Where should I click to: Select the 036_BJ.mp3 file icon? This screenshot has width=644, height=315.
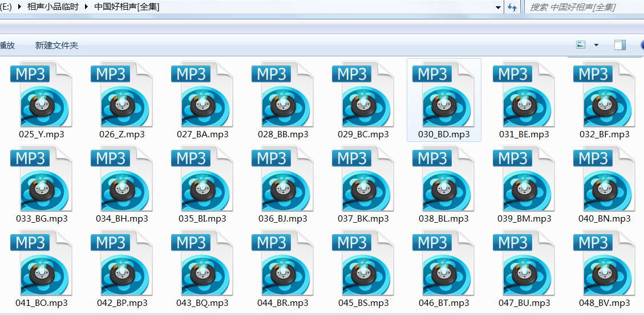tap(282, 179)
